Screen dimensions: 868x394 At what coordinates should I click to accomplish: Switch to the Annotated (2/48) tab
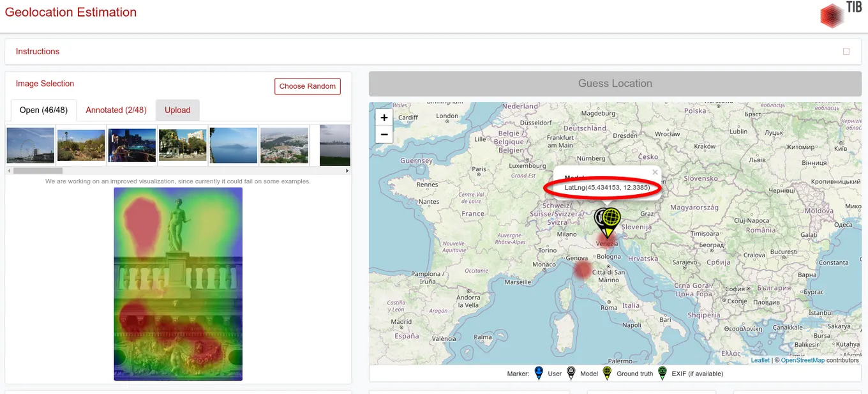tap(116, 110)
